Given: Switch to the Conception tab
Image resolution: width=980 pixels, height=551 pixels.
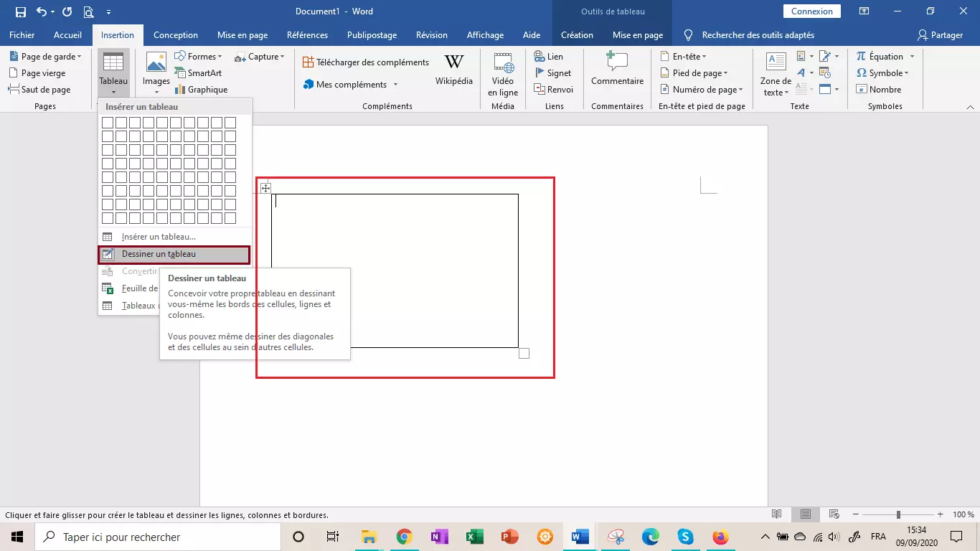Looking at the screenshot, I should (x=176, y=35).
